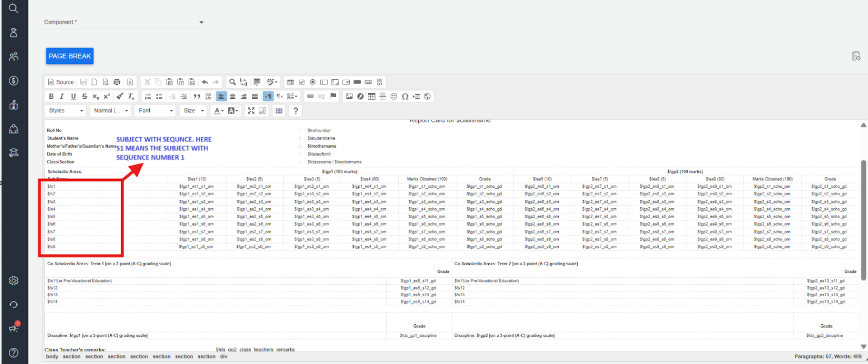The width and height of the screenshot is (868, 364).
Task: Open the Font Size dropdown
Action: [x=194, y=111]
